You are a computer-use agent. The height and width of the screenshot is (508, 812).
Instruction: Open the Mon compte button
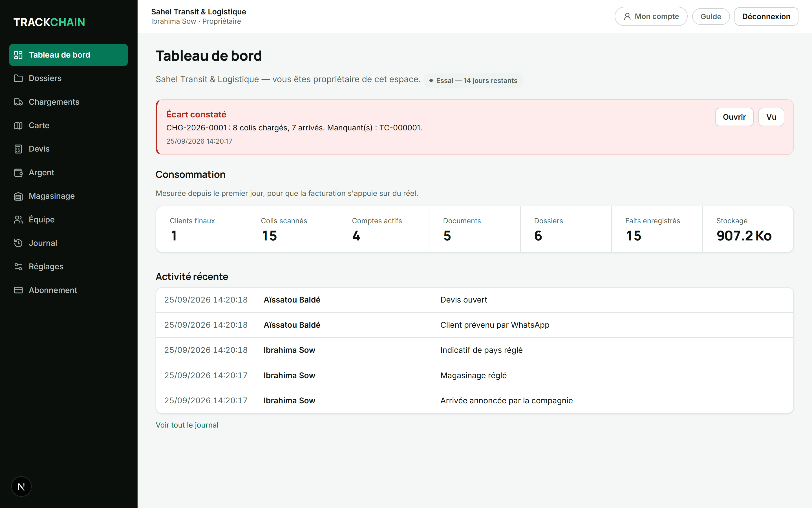click(x=651, y=16)
